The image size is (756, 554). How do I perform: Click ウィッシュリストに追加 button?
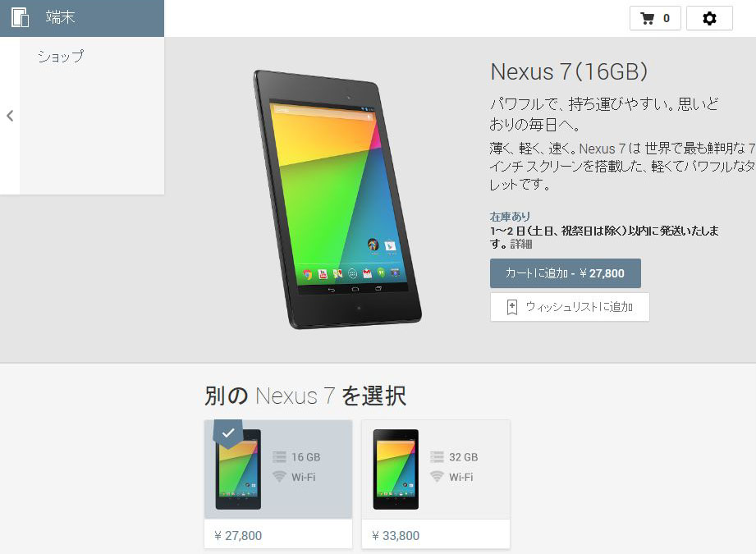(570, 307)
